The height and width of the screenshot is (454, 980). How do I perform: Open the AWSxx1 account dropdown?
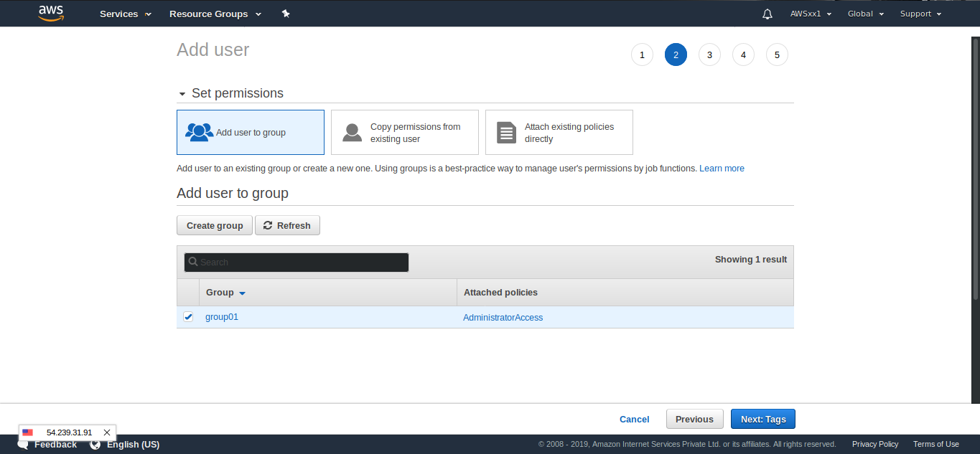(x=811, y=14)
